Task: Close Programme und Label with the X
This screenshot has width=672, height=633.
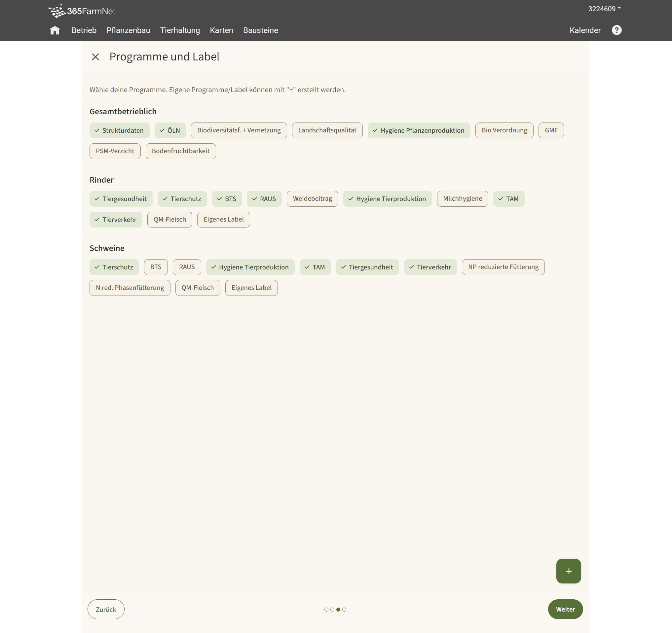Action: point(95,57)
